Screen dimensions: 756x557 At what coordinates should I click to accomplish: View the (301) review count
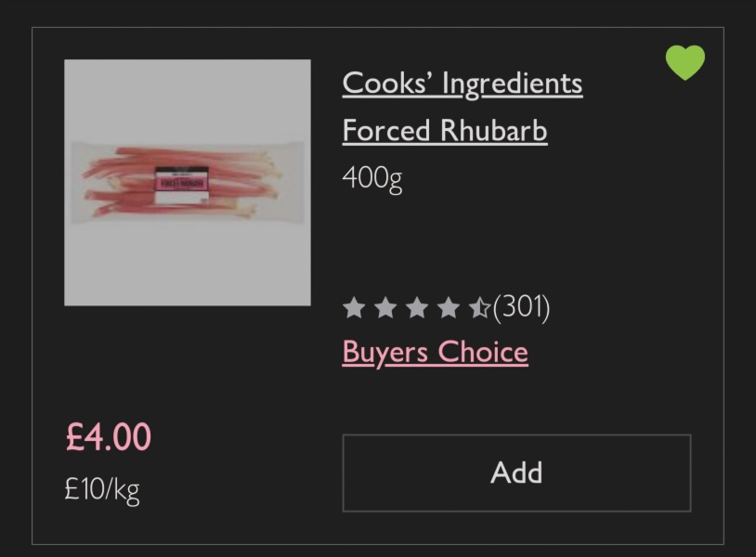[522, 306]
